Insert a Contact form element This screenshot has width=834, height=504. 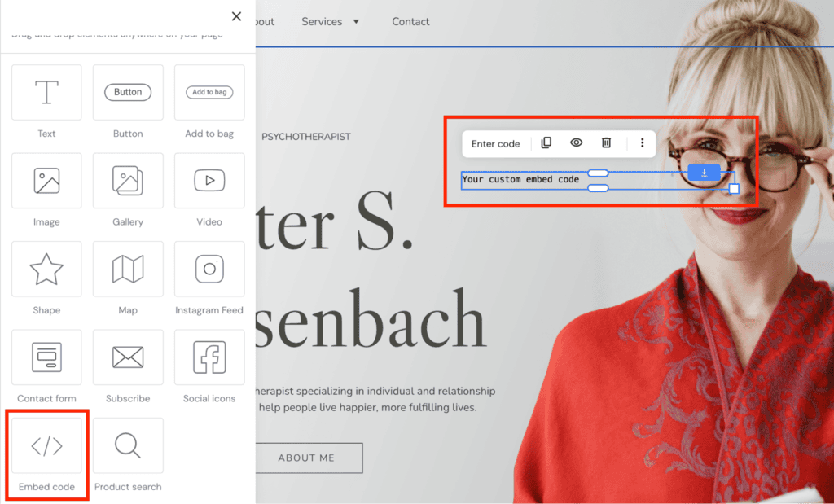[46, 357]
